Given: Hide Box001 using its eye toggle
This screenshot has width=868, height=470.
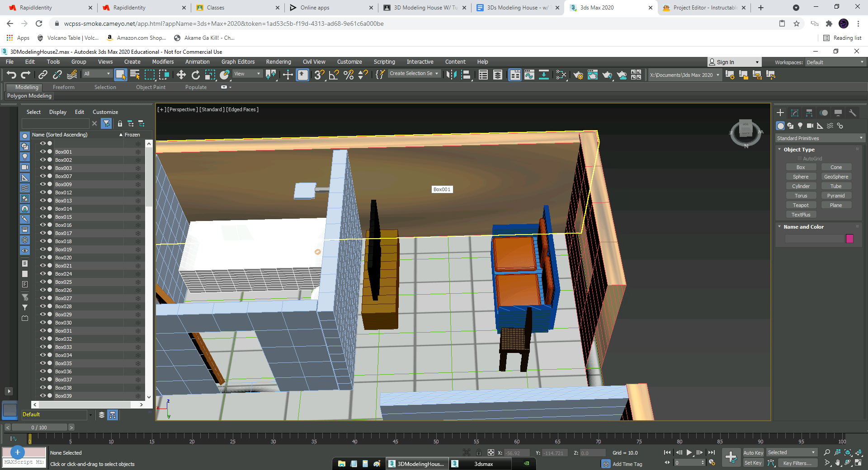Looking at the screenshot, I should click(x=42, y=152).
